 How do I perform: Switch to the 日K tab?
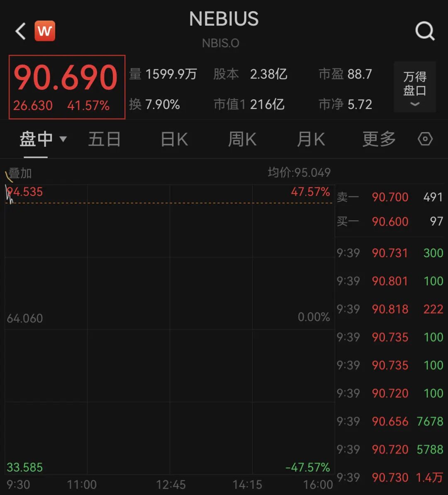point(174,139)
